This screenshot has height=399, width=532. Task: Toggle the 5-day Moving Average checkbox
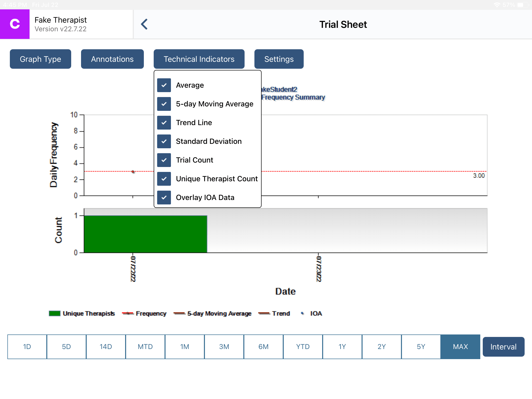coord(164,104)
